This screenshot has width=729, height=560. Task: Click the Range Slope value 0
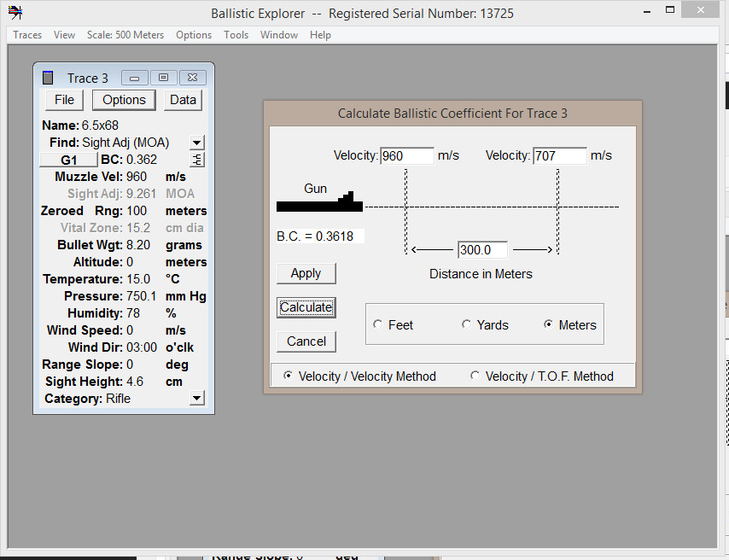[130, 365]
